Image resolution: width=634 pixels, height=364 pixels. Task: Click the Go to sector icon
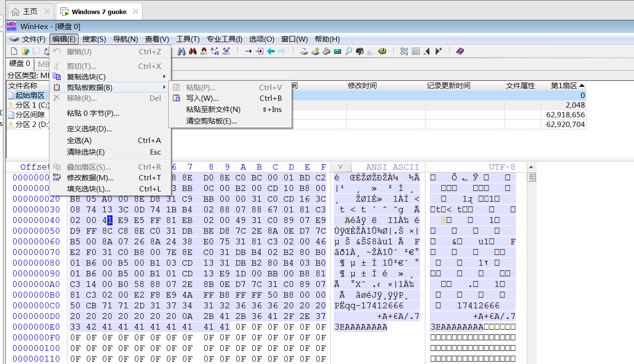[x=260, y=51]
